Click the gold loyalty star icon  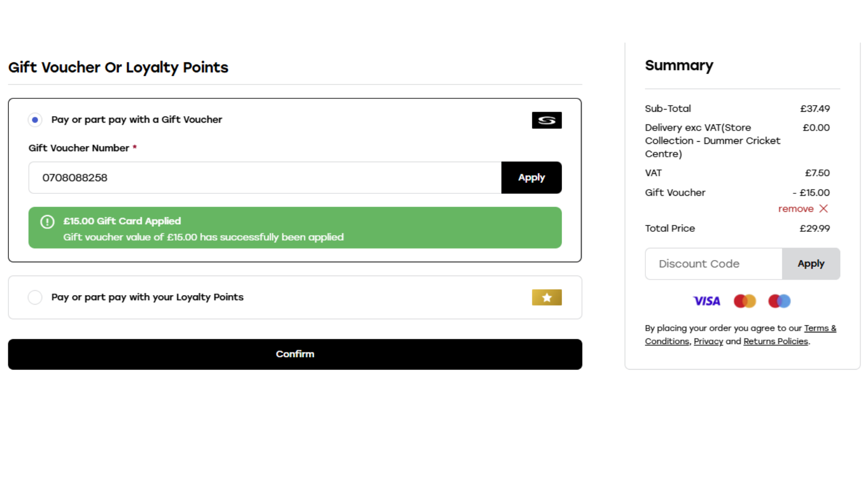(546, 297)
